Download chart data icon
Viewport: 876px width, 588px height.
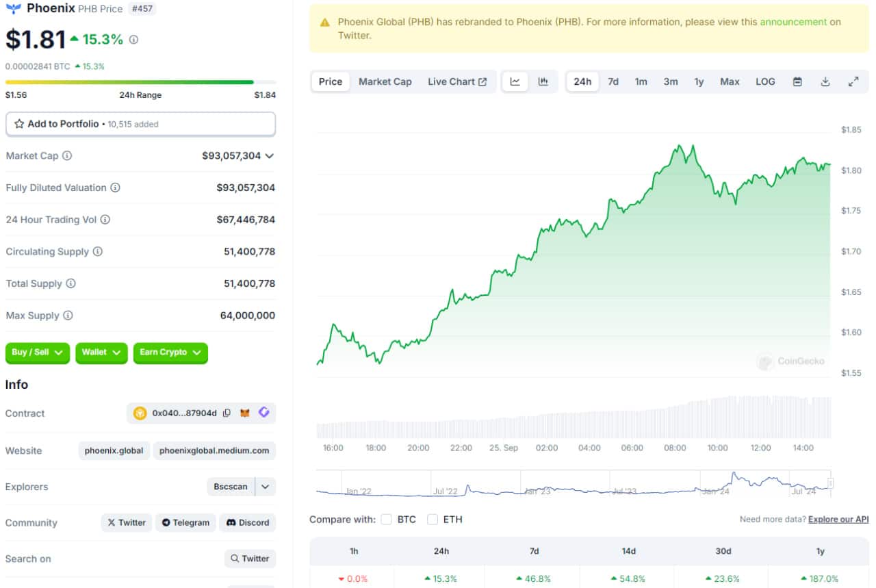[825, 81]
